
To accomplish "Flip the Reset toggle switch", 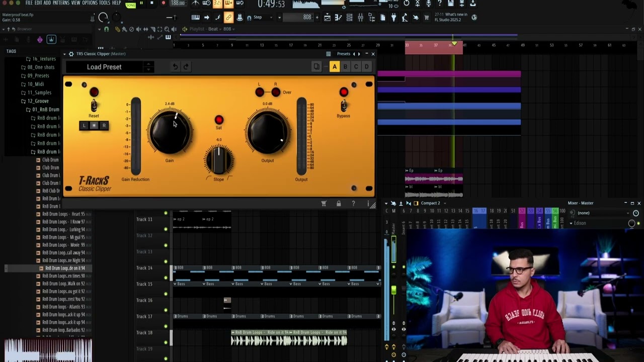I will pyautogui.click(x=94, y=106).
